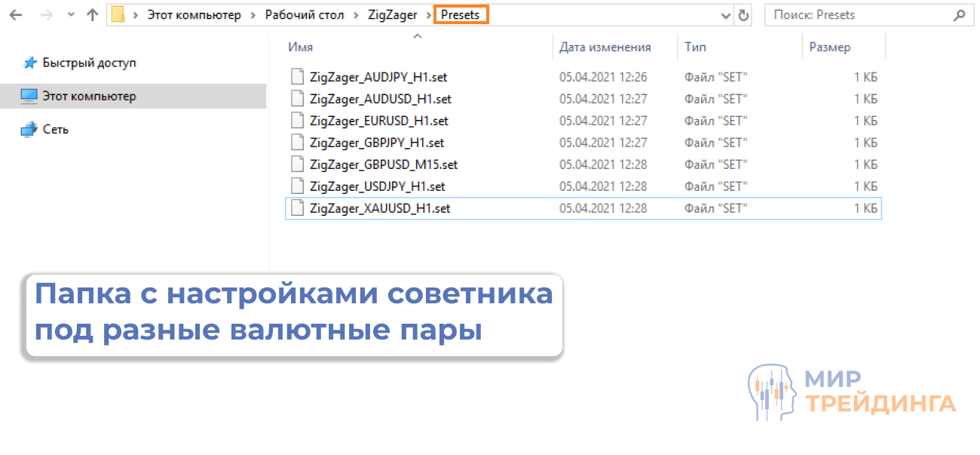This screenshot has width=980, height=455.
Task: Open the address bar dropdown arrow
Action: (x=724, y=14)
